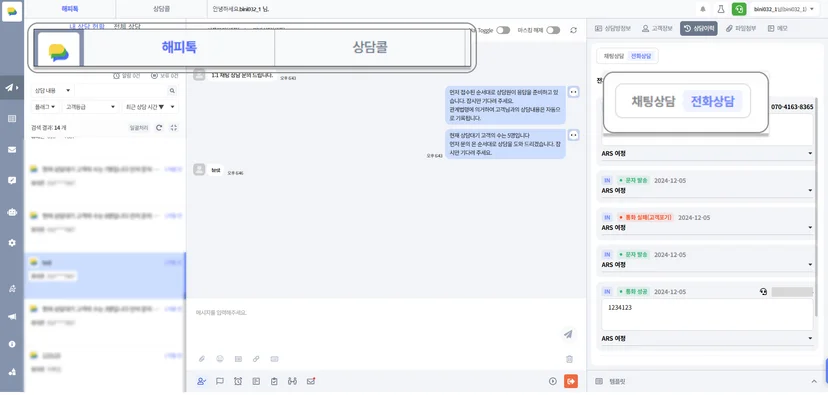Open the 상담 내용 search type dropdown
The width and height of the screenshot is (828, 395).
click(x=52, y=91)
